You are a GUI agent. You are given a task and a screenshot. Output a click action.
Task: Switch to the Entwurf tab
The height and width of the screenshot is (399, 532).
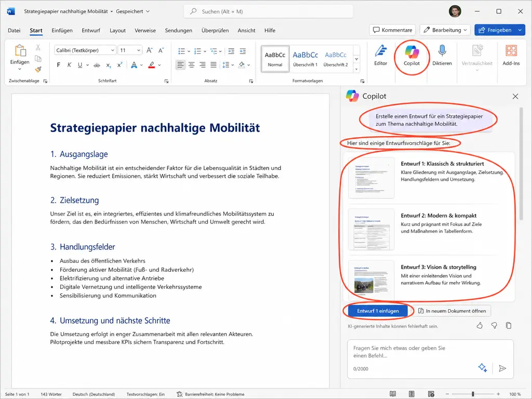[x=91, y=30]
